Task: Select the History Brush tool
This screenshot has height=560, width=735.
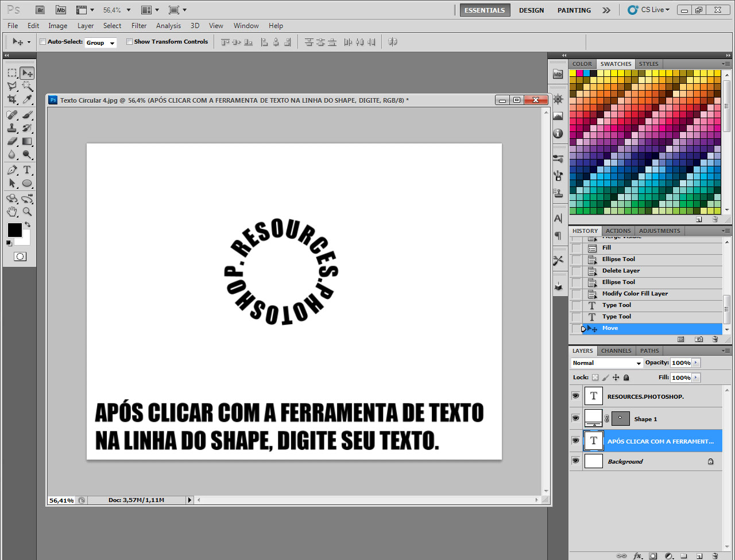Action: (27, 128)
